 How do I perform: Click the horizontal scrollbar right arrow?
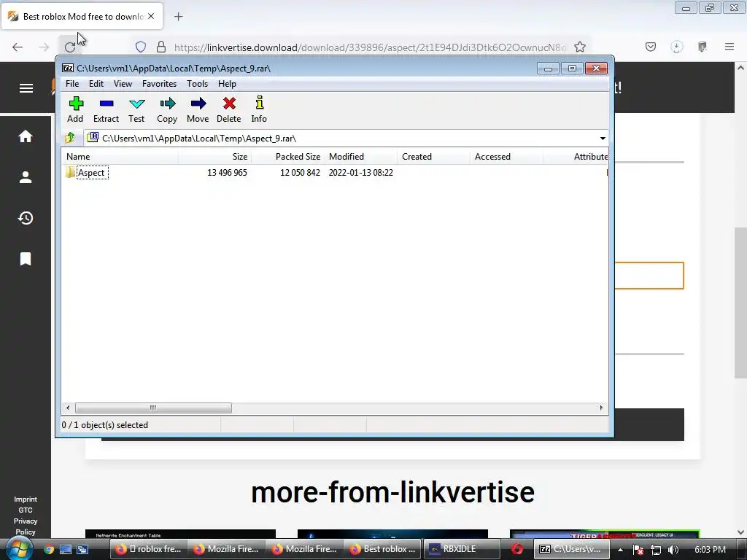[601, 408]
